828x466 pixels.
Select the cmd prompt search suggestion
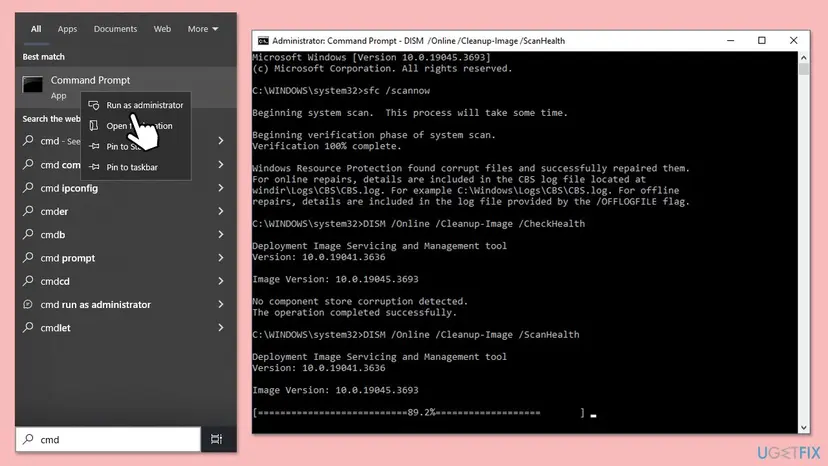click(x=126, y=257)
